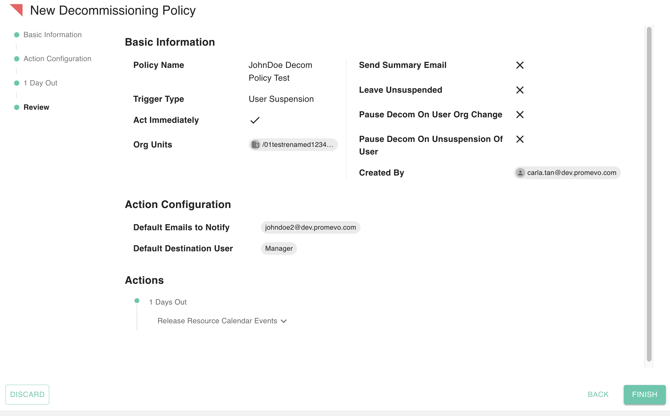This screenshot has height=416, width=670.
Task: Click the Act Immediately checkmark
Action: 255,120
